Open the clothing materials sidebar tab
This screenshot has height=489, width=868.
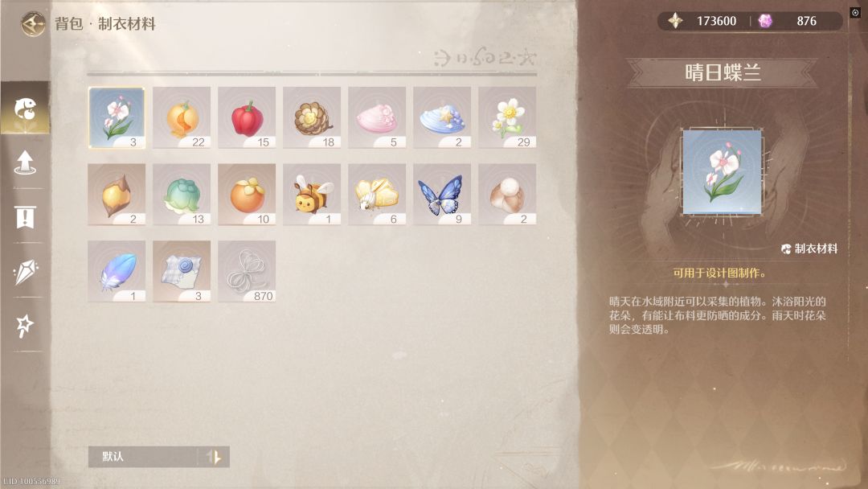tap(26, 108)
